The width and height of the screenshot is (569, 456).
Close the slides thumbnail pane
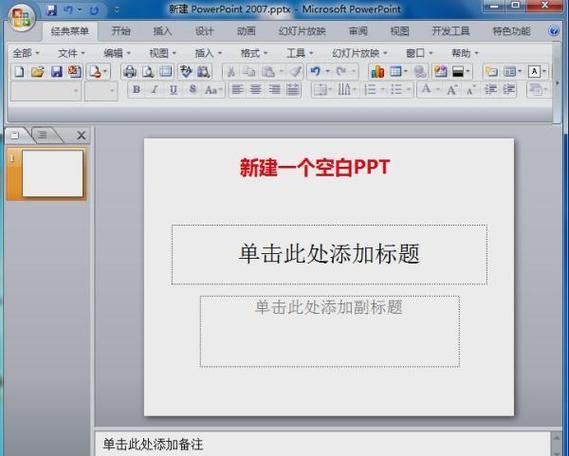coord(81,136)
